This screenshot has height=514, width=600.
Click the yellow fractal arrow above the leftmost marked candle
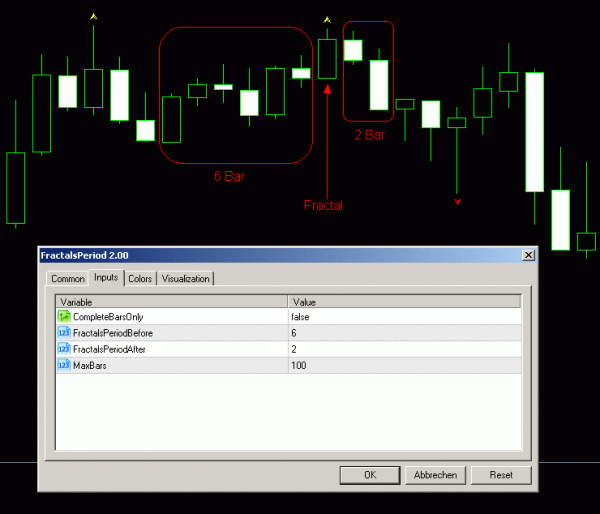[93, 17]
